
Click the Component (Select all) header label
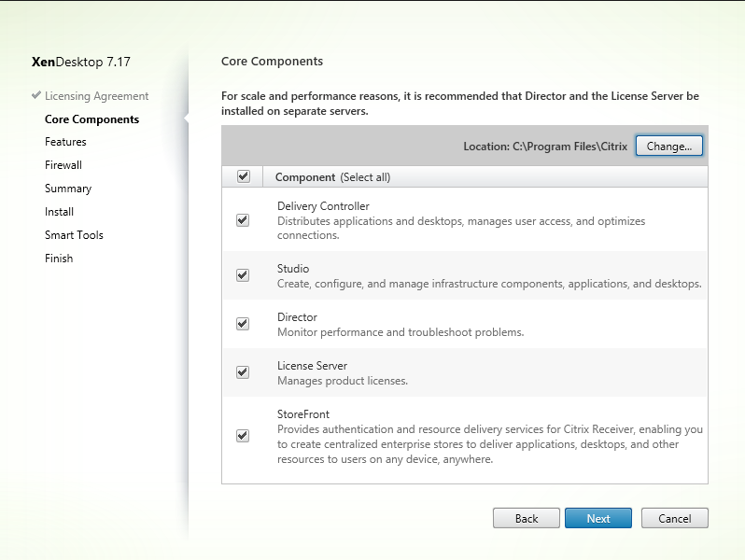point(332,177)
